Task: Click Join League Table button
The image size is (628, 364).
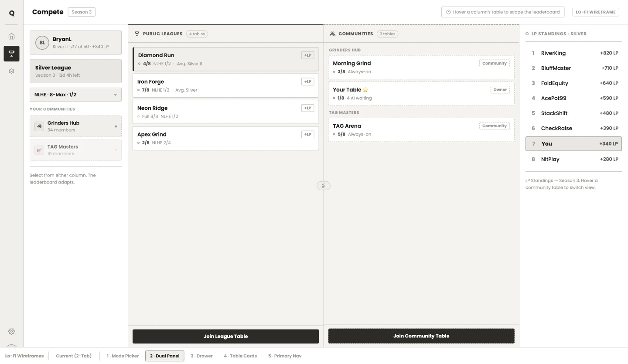Action: [225, 336]
